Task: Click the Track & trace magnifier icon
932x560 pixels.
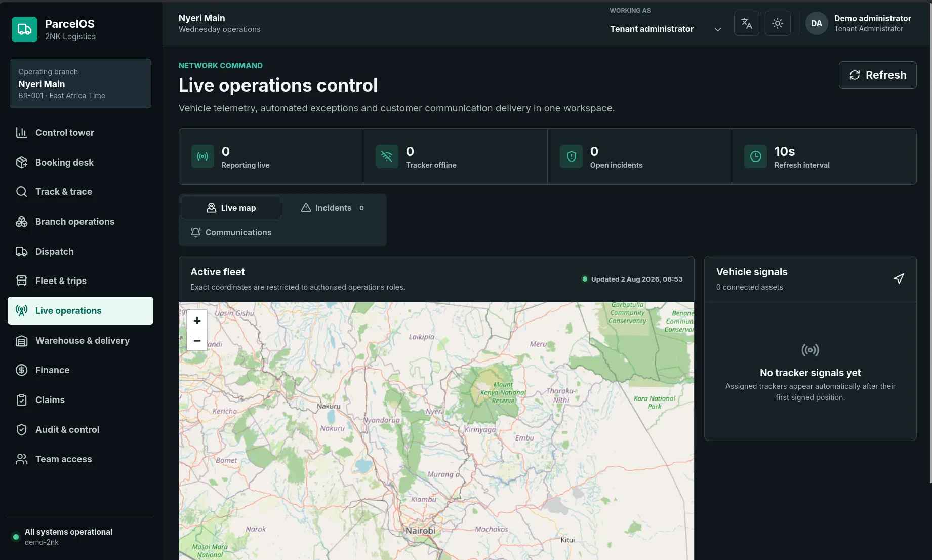Action: click(x=21, y=192)
